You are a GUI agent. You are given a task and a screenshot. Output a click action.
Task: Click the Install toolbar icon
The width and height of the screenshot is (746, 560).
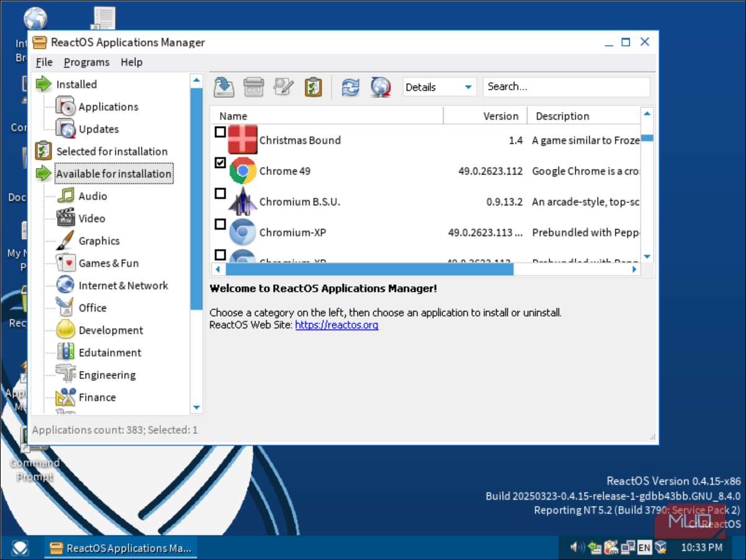pyautogui.click(x=223, y=87)
